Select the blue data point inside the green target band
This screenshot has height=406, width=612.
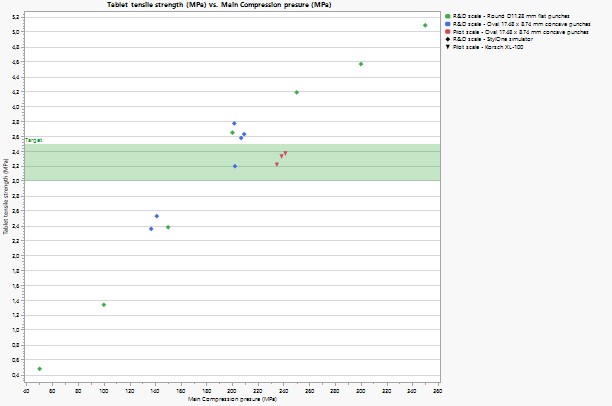tap(235, 166)
